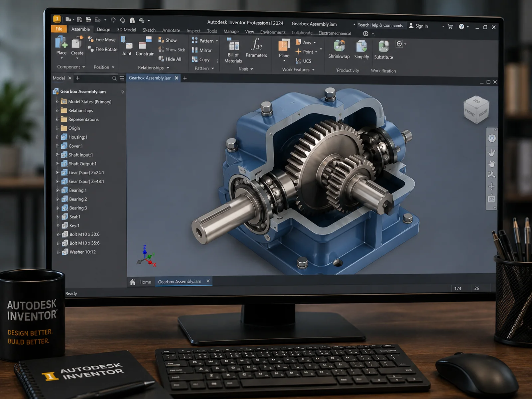The width and height of the screenshot is (532, 399).
Task: Click the Shrinkwrap tool
Action: click(339, 49)
